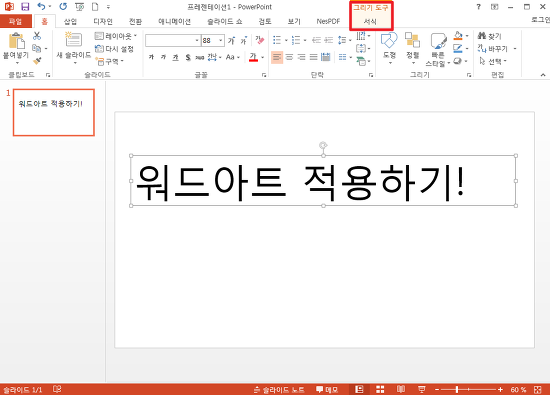Decrease the font size
This screenshot has height=395, width=550.
[x=244, y=41]
